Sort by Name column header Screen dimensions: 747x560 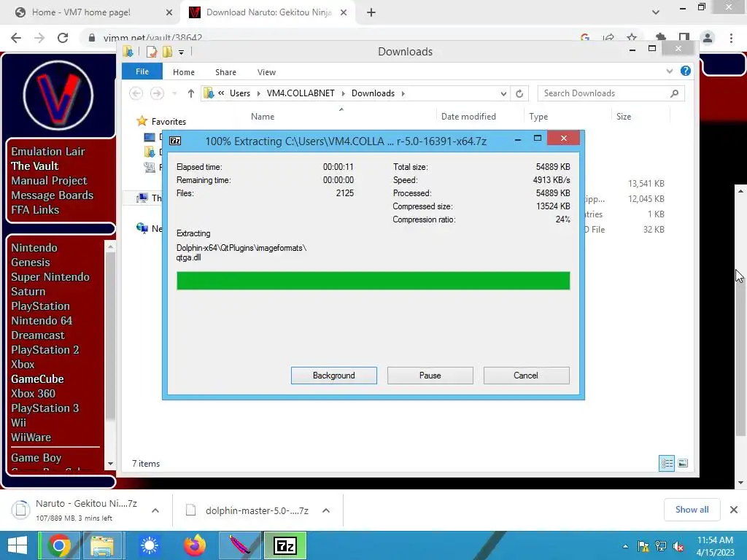point(263,116)
